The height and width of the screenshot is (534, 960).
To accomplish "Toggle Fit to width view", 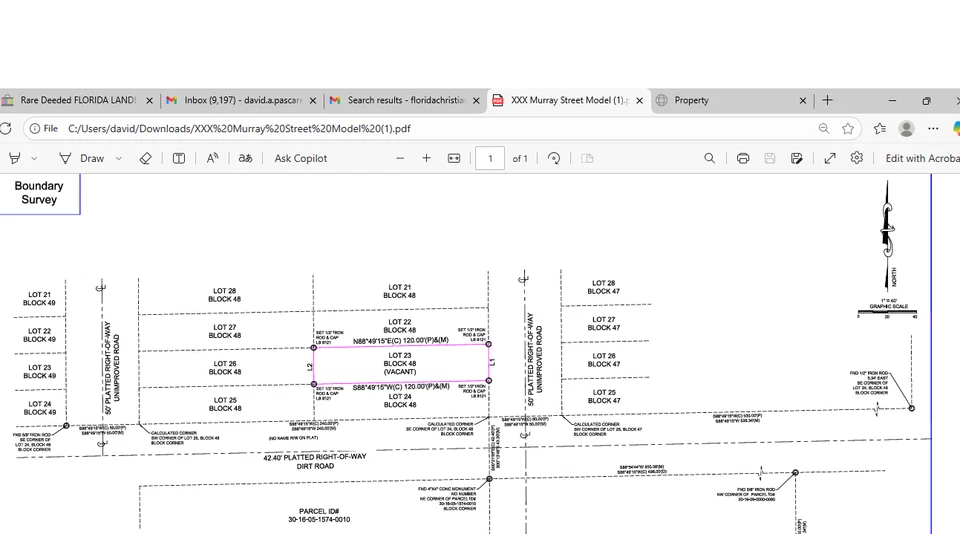I will click(454, 158).
